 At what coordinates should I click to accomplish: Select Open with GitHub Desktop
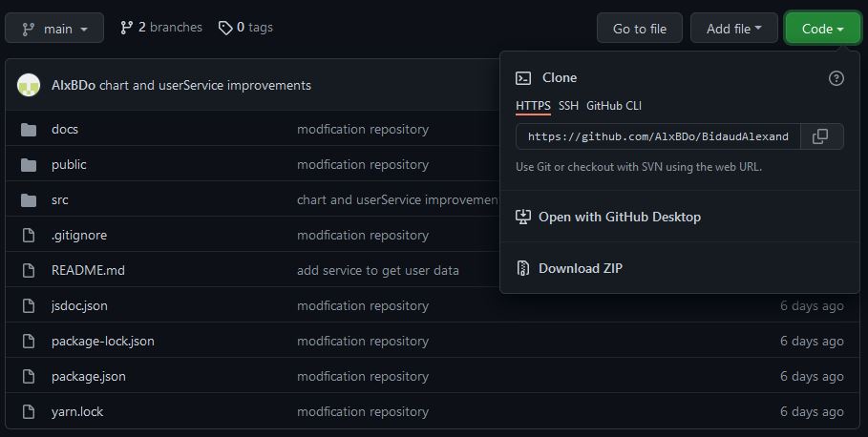point(620,217)
